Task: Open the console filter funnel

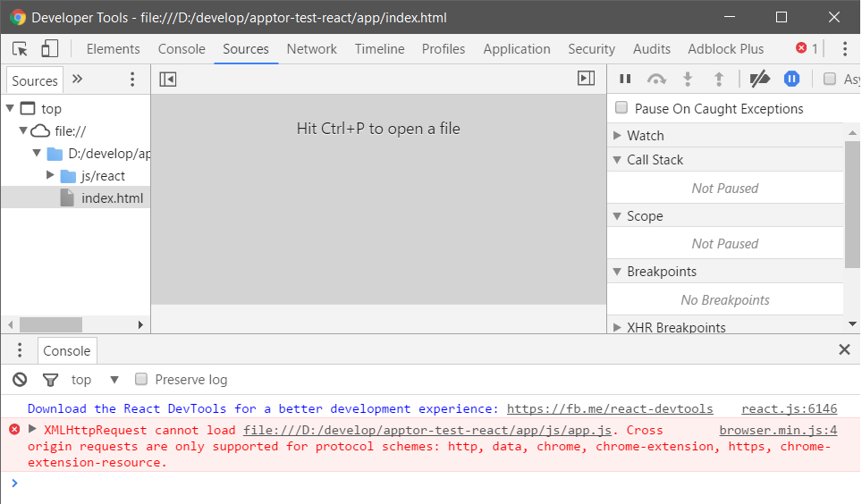Action: click(50, 380)
